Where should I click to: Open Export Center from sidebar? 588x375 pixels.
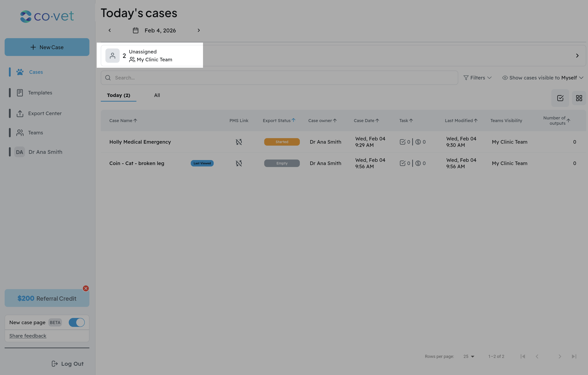45,113
